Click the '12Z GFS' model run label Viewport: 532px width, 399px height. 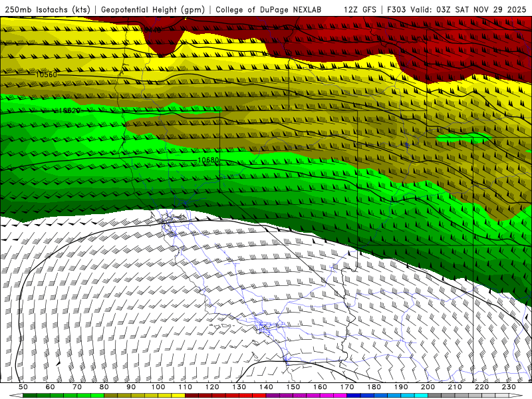coord(360,9)
